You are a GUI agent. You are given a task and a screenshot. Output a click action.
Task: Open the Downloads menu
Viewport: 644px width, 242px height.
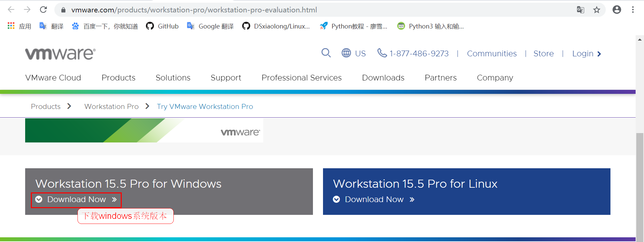pos(383,78)
